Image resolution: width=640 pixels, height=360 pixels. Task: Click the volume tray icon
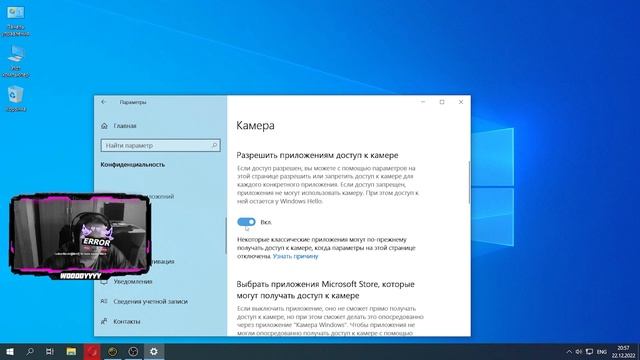point(579,351)
